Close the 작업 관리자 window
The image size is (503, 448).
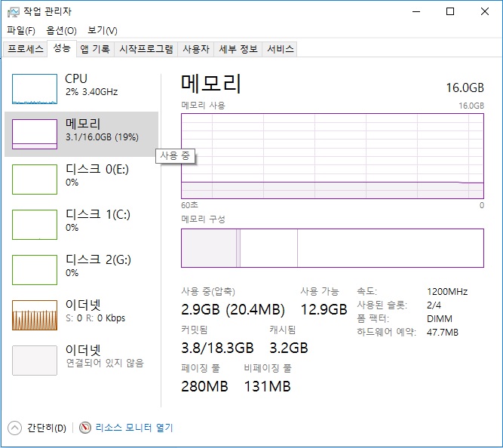click(485, 11)
